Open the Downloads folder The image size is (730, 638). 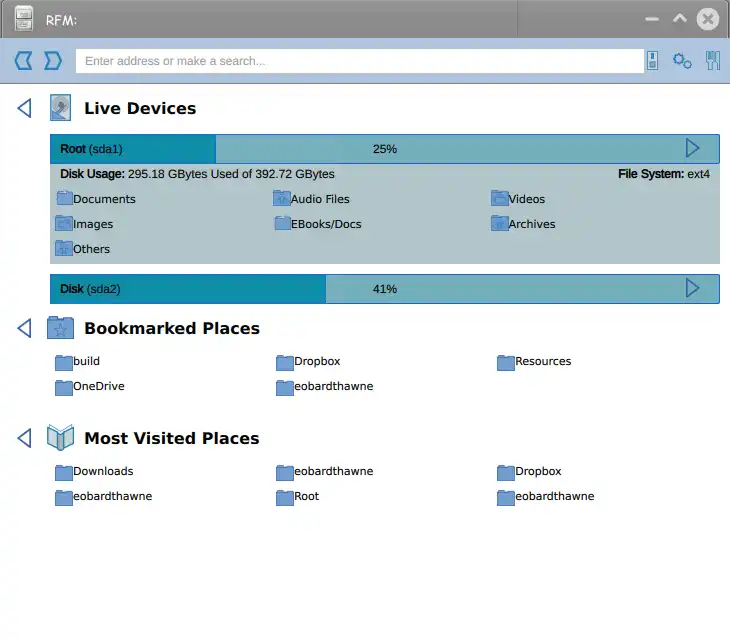click(94, 471)
